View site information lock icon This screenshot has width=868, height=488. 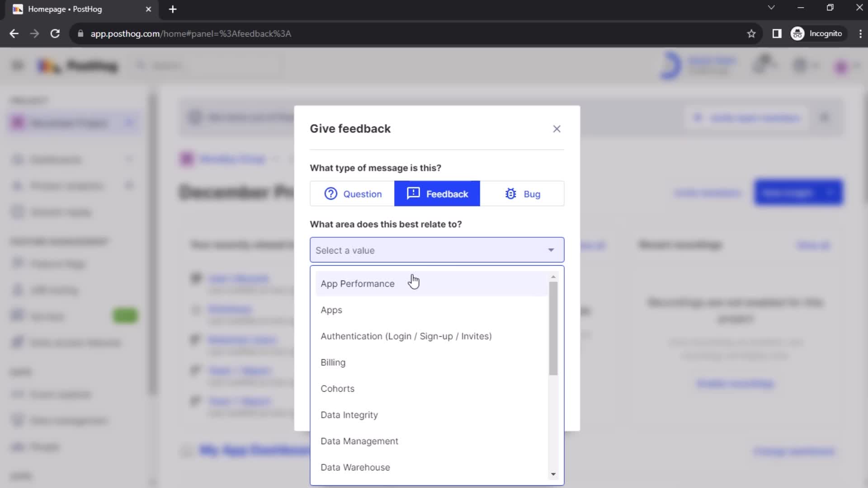point(80,33)
